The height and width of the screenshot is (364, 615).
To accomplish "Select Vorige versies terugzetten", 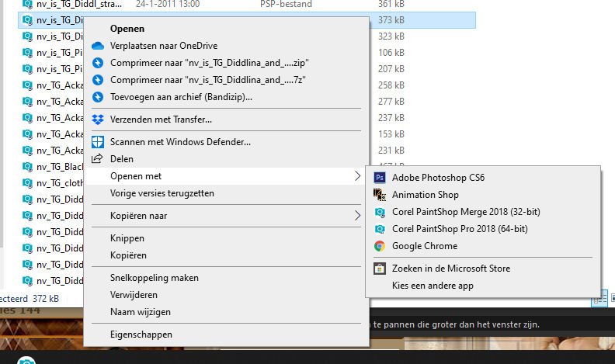I will (162, 193).
